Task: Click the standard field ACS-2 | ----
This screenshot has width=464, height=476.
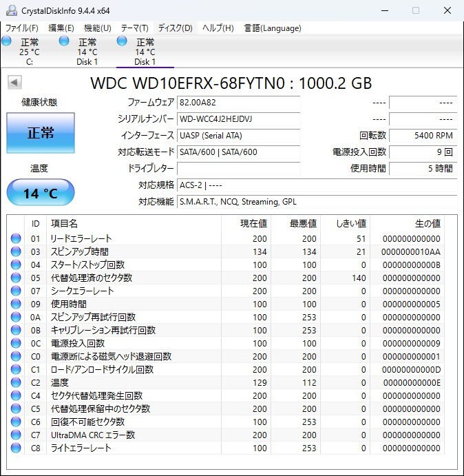Action: point(317,185)
